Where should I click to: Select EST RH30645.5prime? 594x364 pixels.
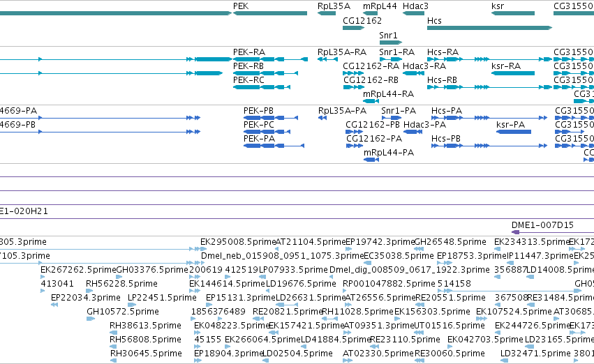[x=114, y=361]
